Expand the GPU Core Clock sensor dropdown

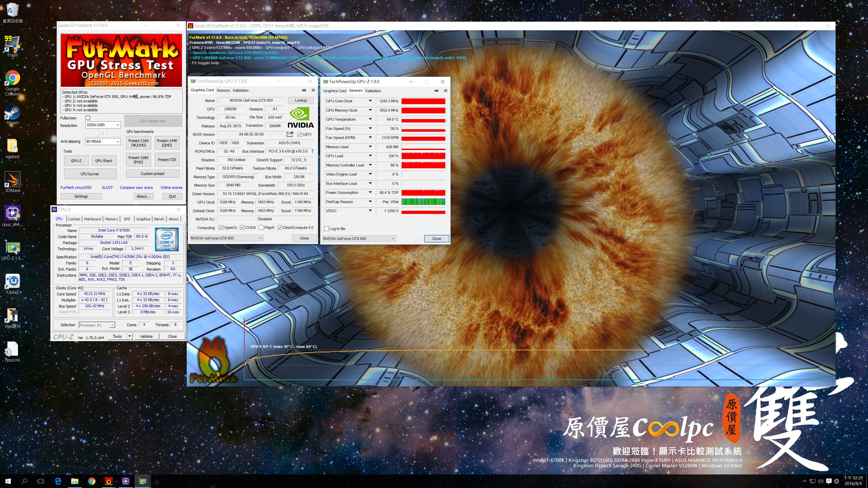coord(370,101)
